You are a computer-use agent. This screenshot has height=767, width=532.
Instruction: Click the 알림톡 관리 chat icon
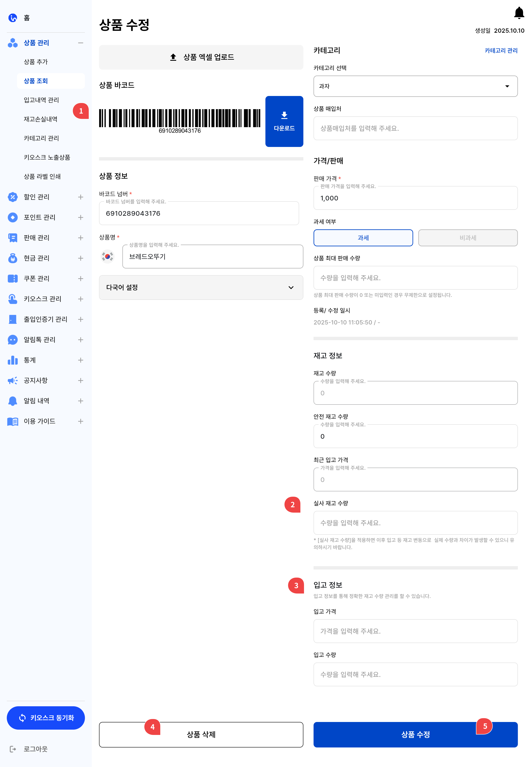click(x=13, y=340)
